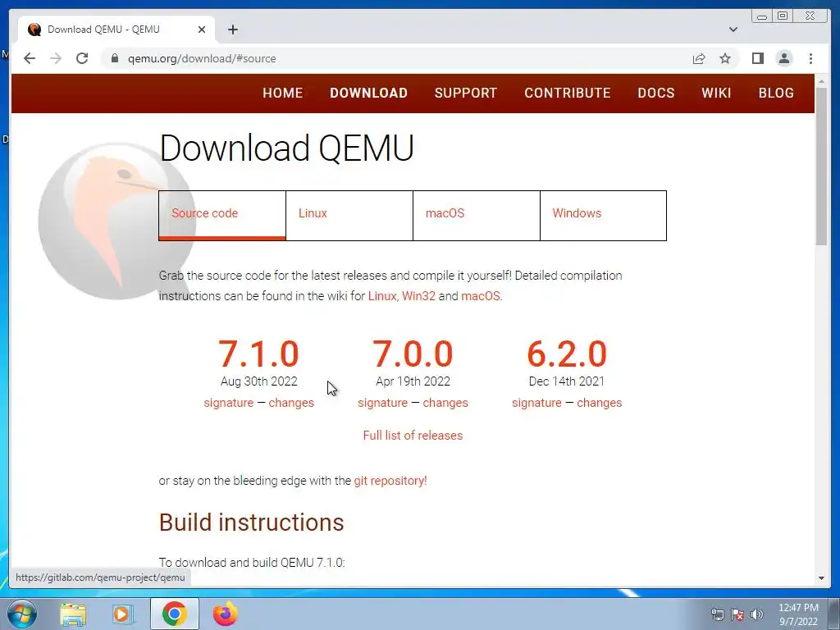
Task: Switch to the Linux tab
Action: pos(349,216)
